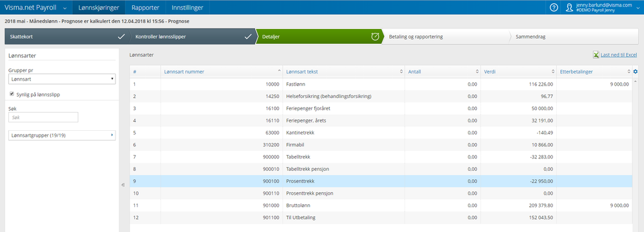Viewport: 644px width, 232px height.
Task: Click Kantinetrekk value -140,49
Action: 545,133
